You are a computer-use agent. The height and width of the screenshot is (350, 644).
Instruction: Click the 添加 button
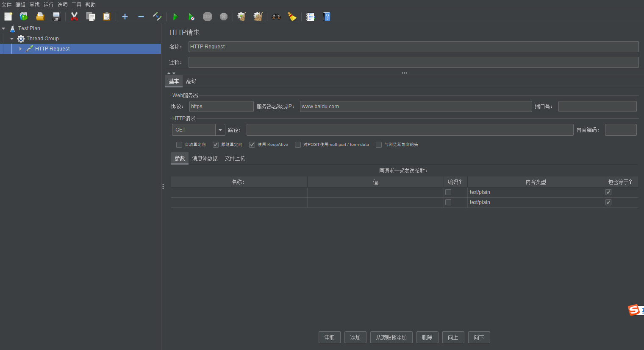coord(355,337)
